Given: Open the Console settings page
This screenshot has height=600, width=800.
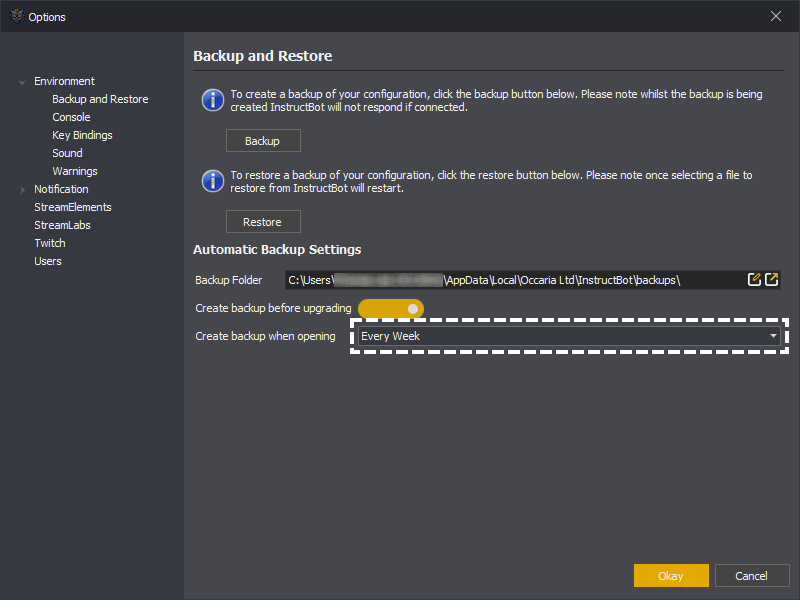Looking at the screenshot, I should tap(71, 117).
